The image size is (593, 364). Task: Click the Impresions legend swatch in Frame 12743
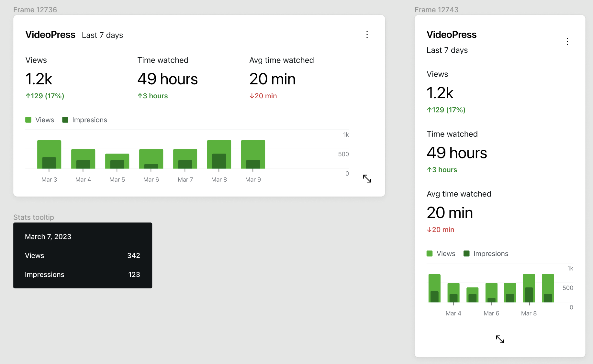click(x=467, y=254)
